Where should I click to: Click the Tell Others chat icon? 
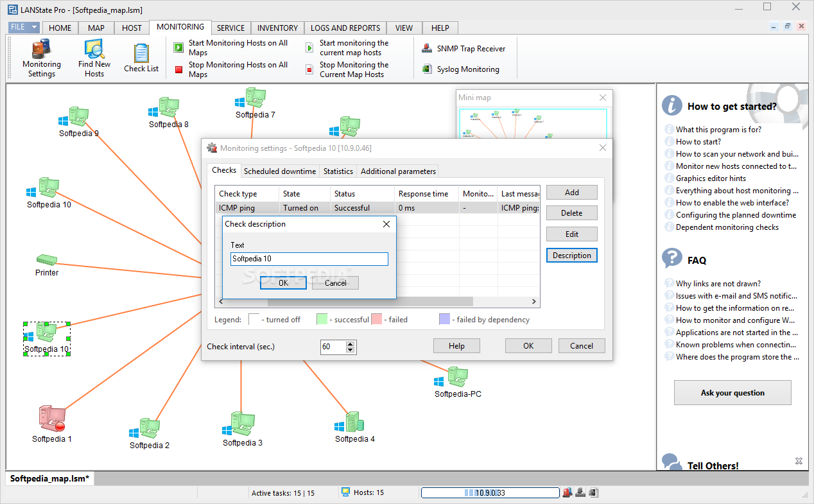pyautogui.click(x=671, y=463)
